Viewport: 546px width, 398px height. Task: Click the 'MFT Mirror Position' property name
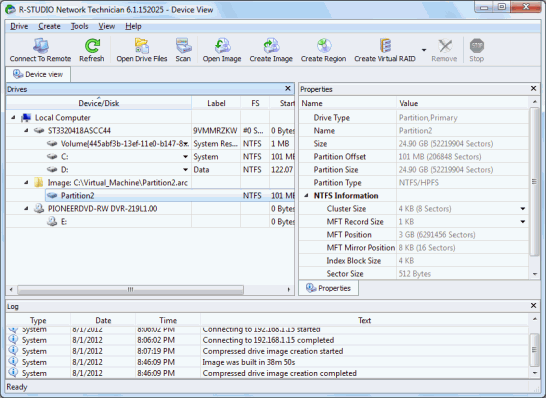pyautogui.click(x=361, y=248)
